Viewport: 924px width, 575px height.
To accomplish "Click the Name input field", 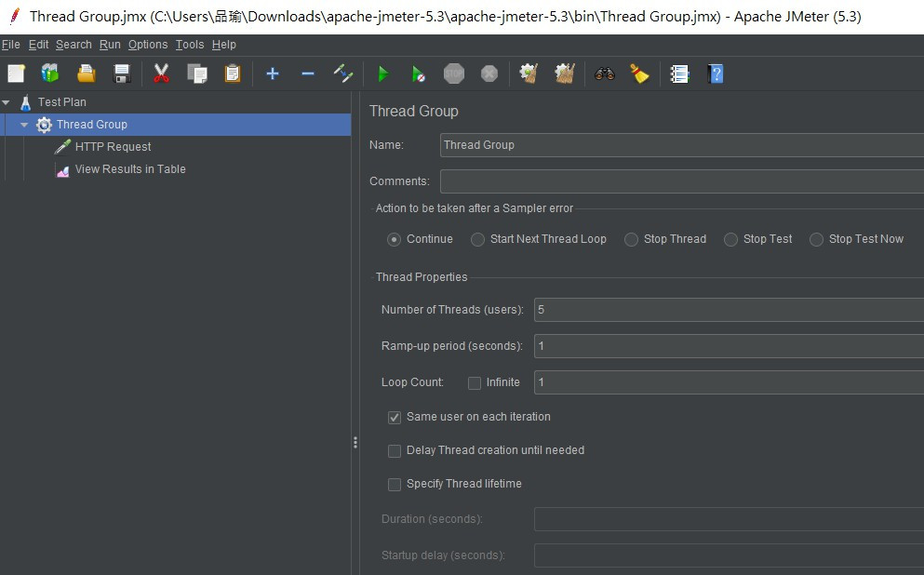I will click(682, 145).
